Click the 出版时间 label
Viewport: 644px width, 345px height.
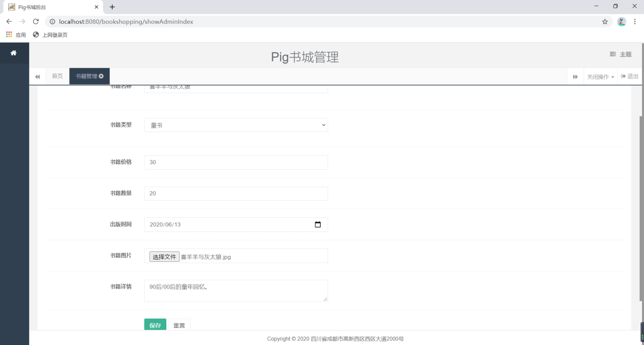(121, 224)
